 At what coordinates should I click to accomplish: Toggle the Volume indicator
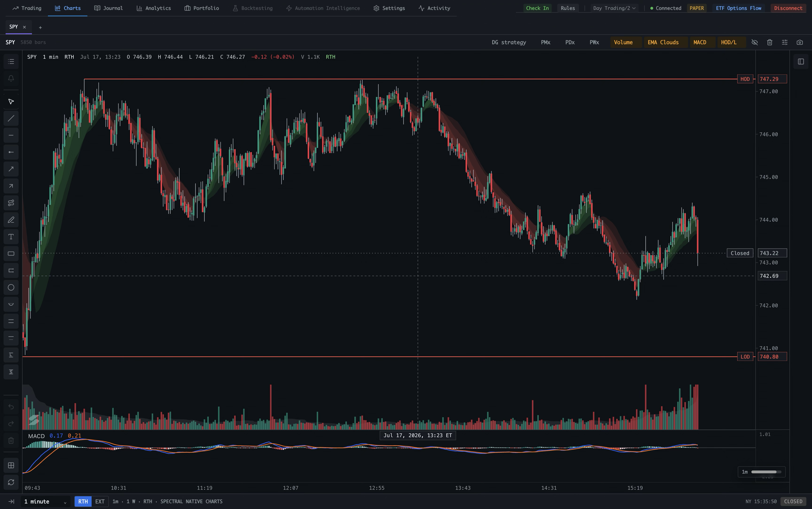626,42
